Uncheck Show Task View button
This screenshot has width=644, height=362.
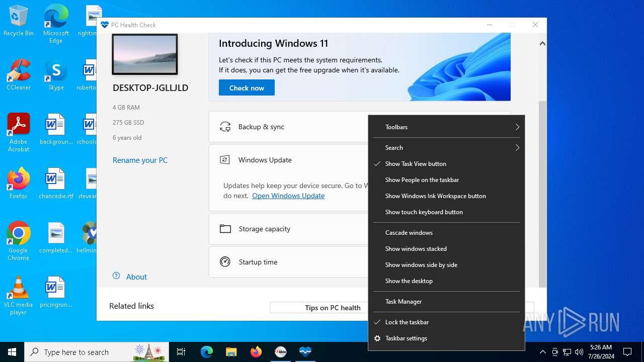446,164
